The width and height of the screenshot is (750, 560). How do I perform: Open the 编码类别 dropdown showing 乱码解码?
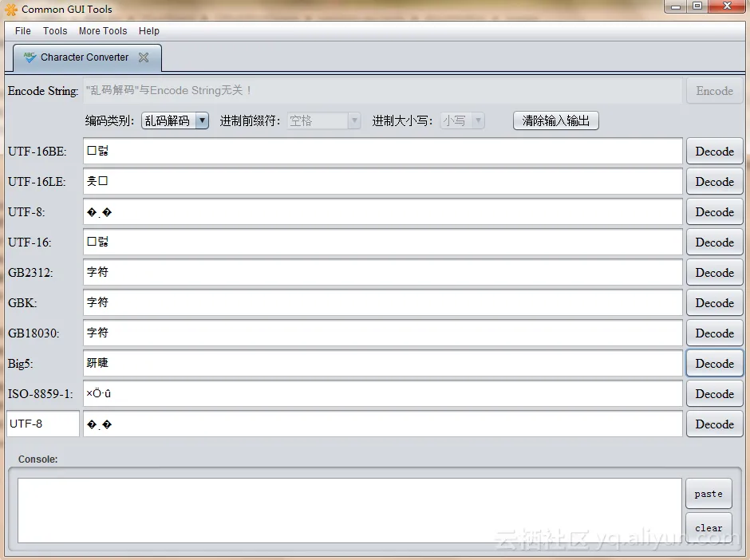(x=175, y=120)
